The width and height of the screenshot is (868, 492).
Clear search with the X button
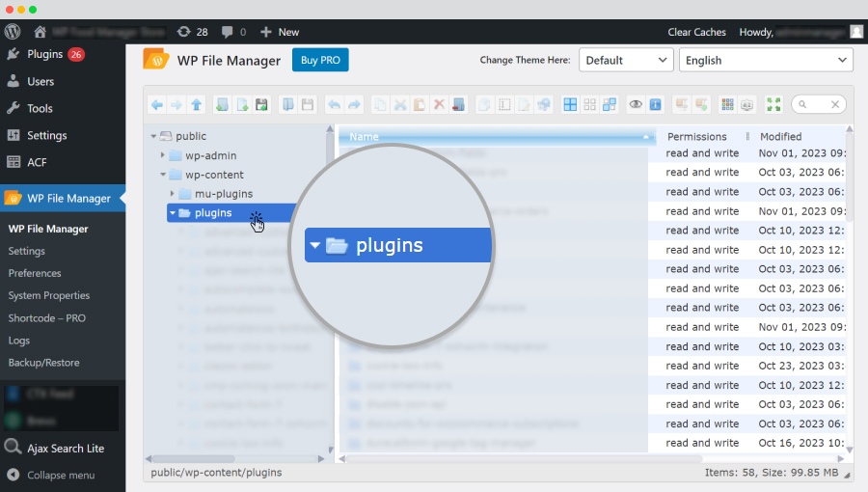click(x=835, y=104)
